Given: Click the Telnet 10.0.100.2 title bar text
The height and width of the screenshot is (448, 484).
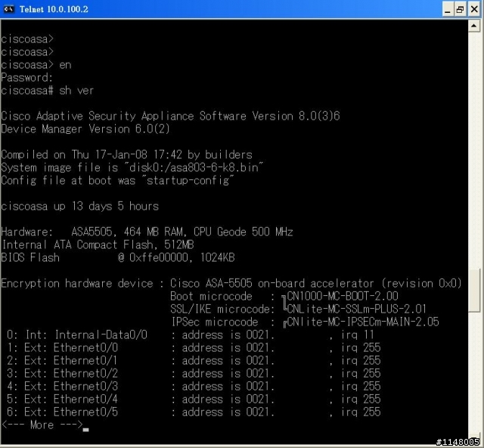Looking at the screenshot, I should coord(54,9).
